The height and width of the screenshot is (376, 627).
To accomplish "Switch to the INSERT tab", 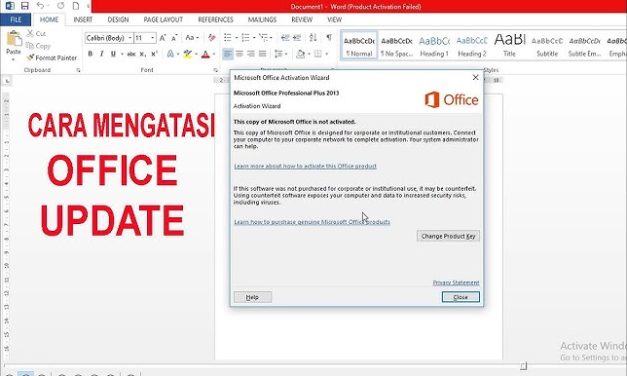I will point(83,20).
